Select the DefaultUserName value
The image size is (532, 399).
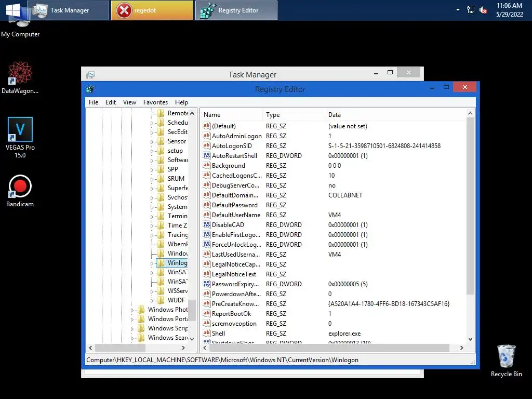236,215
